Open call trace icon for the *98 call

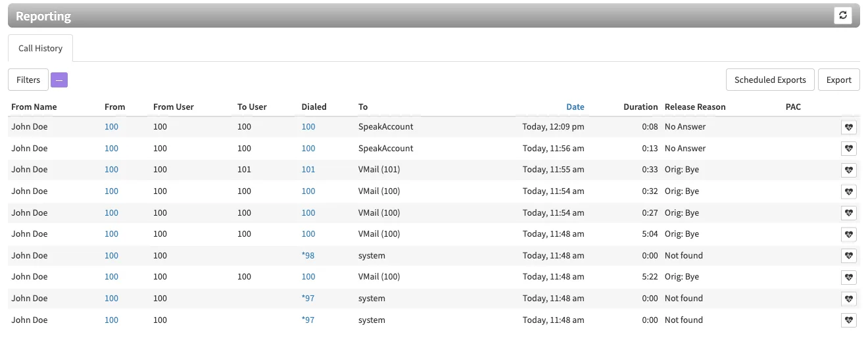tap(849, 256)
